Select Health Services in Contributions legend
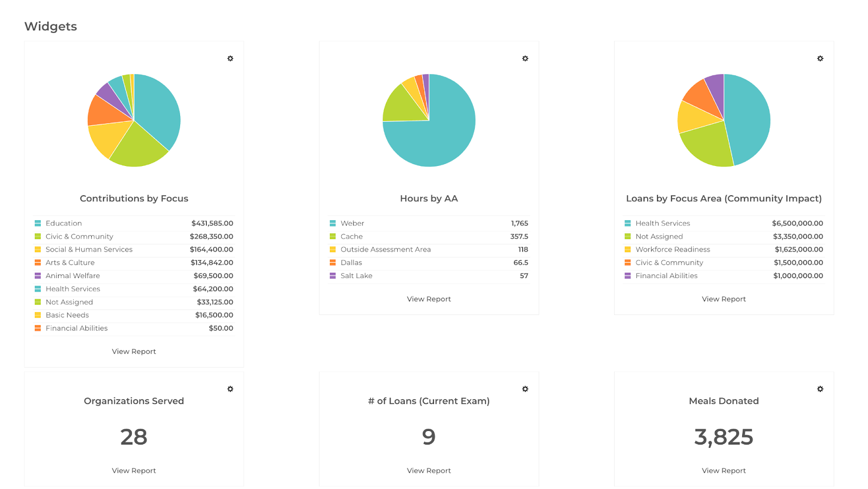 (x=73, y=289)
